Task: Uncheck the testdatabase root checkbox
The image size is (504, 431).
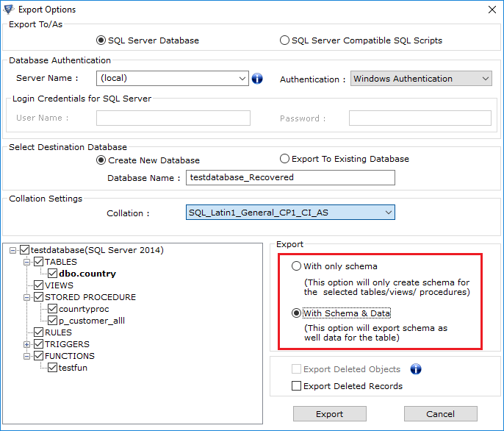Action: tap(25, 250)
